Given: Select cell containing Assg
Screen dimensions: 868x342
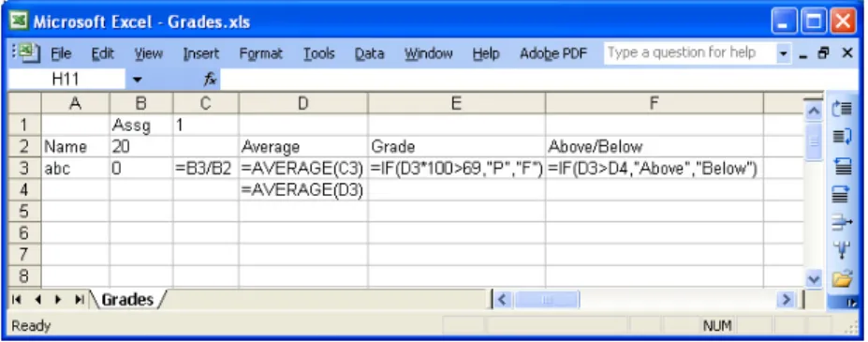Looking at the screenshot, I should 141,125.
